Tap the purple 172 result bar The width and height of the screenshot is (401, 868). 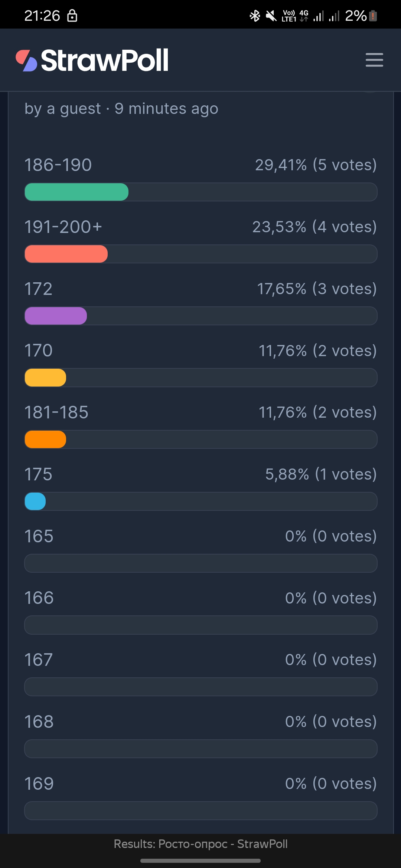point(56,316)
